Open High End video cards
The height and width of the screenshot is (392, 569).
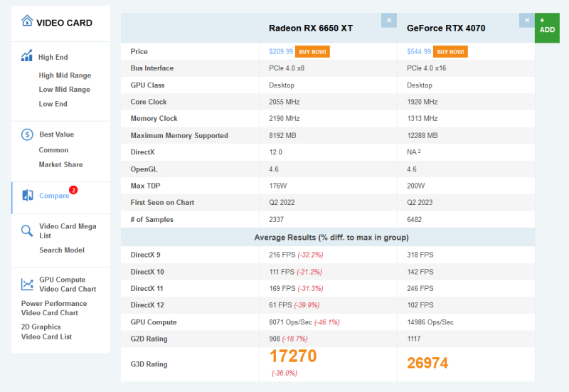click(x=53, y=58)
